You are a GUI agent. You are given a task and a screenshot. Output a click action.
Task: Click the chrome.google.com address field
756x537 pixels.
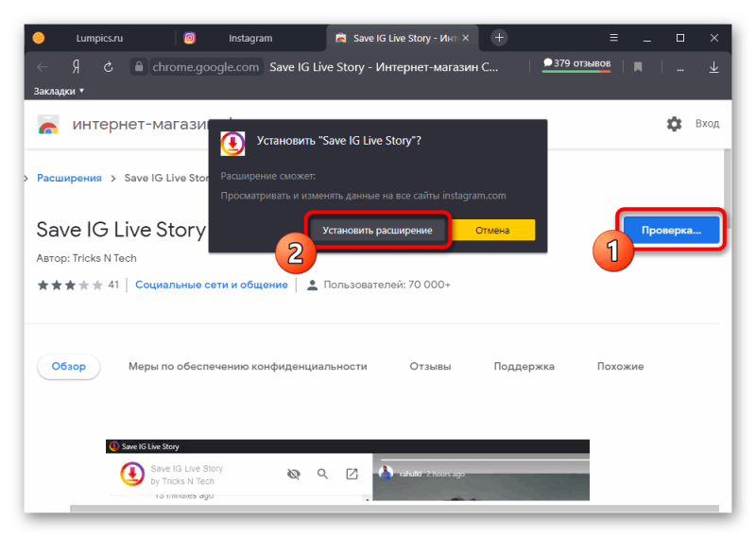[206, 67]
